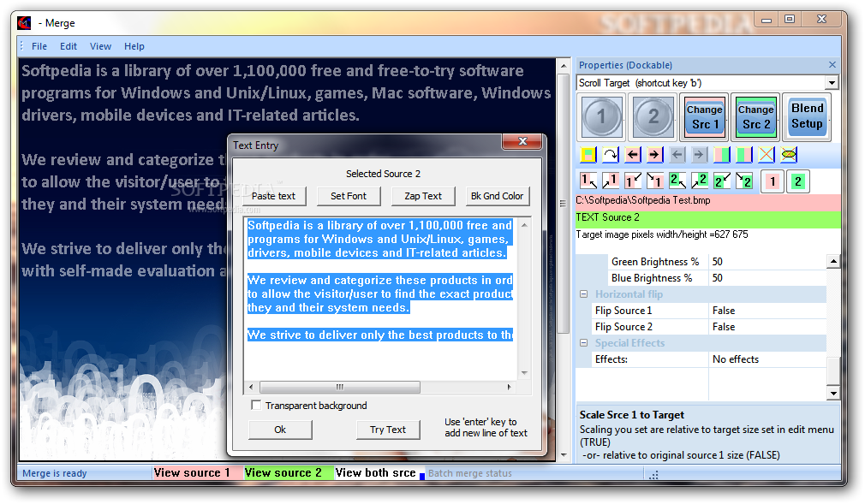Select View both srce in status bar
865x504 pixels.
pos(375,472)
